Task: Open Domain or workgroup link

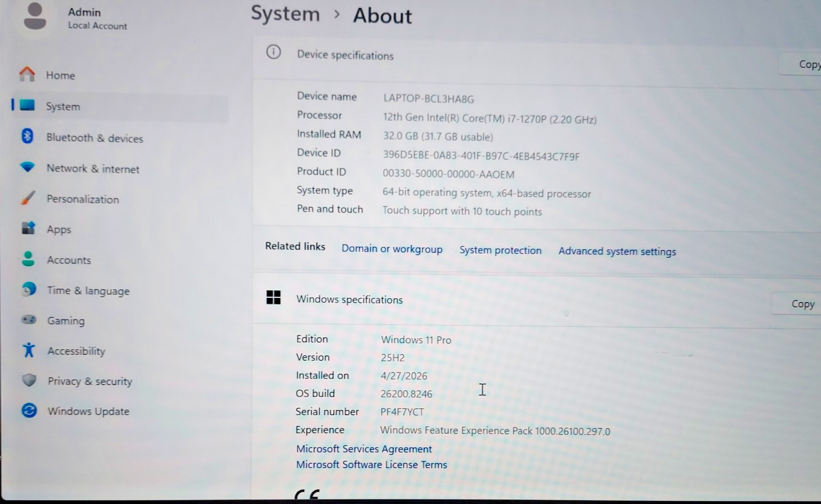Action: (392, 249)
